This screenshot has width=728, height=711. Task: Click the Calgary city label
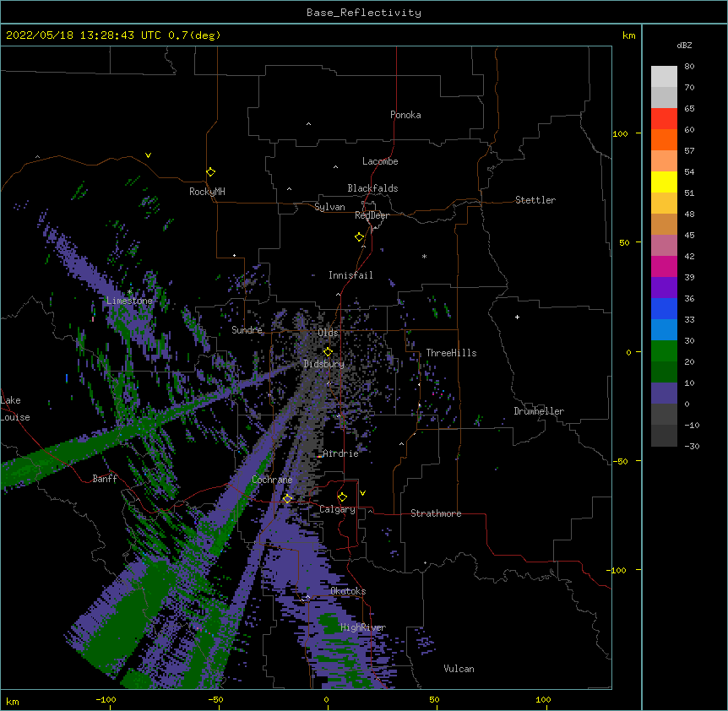tap(337, 509)
